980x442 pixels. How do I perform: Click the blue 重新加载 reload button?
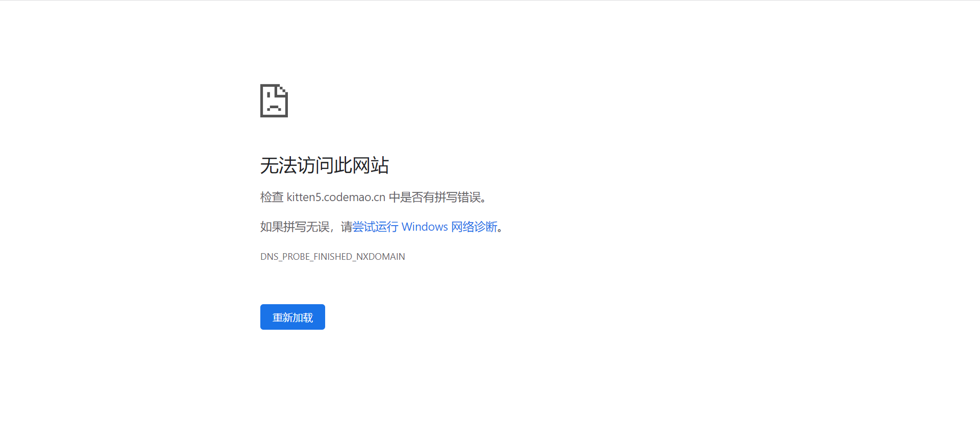click(292, 317)
